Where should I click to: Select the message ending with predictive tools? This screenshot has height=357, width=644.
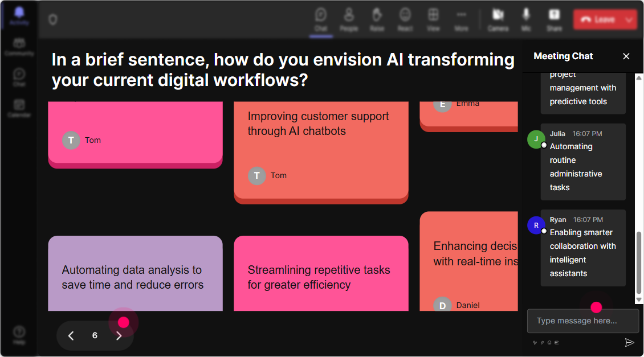pyautogui.click(x=583, y=93)
